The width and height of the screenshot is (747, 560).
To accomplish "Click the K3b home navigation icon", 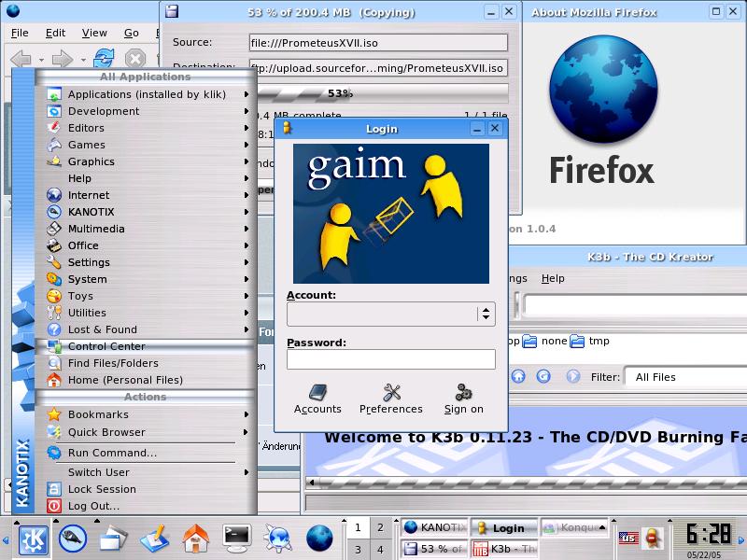I will [518, 377].
